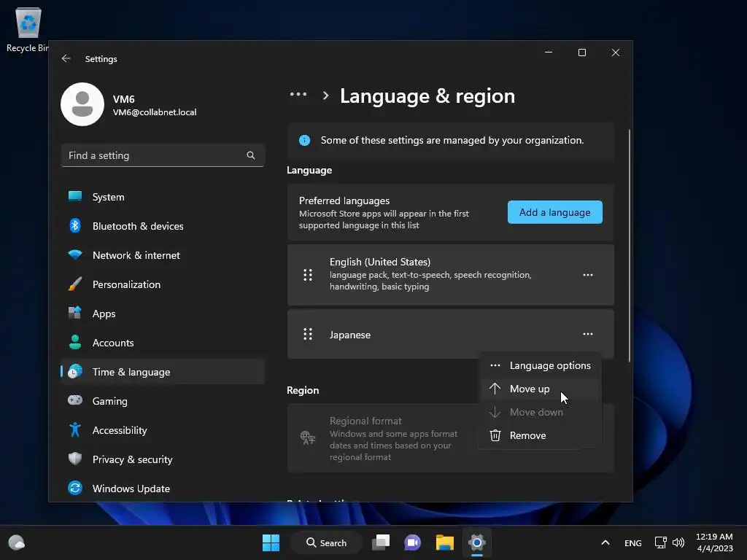Open Windows Update settings
This screenshot has width=747, height=560.
(x=163, y=489)
